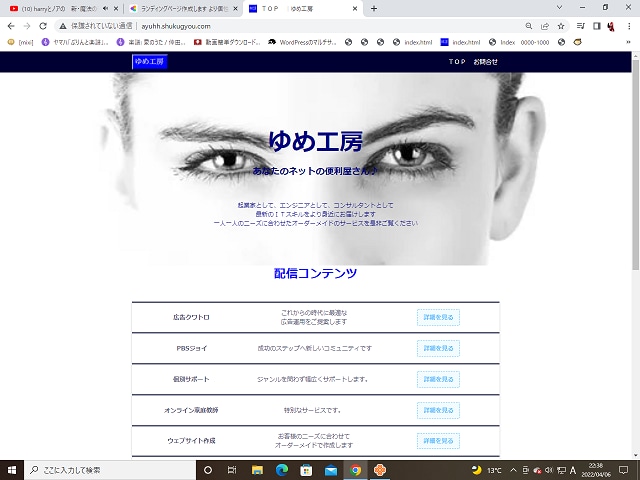Open the not-secure connection warning icon

click(63, 26)
